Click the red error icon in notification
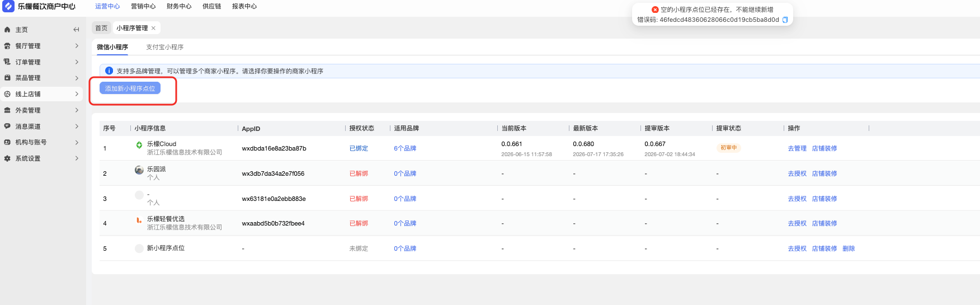 pos(655,10)
